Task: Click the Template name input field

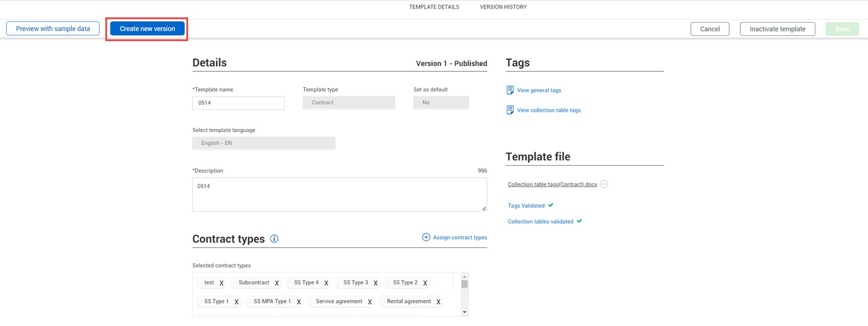Action: [238, 102]
